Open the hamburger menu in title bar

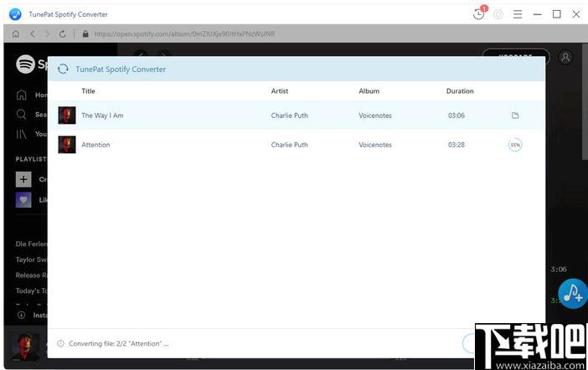click(x=518, y=14)
